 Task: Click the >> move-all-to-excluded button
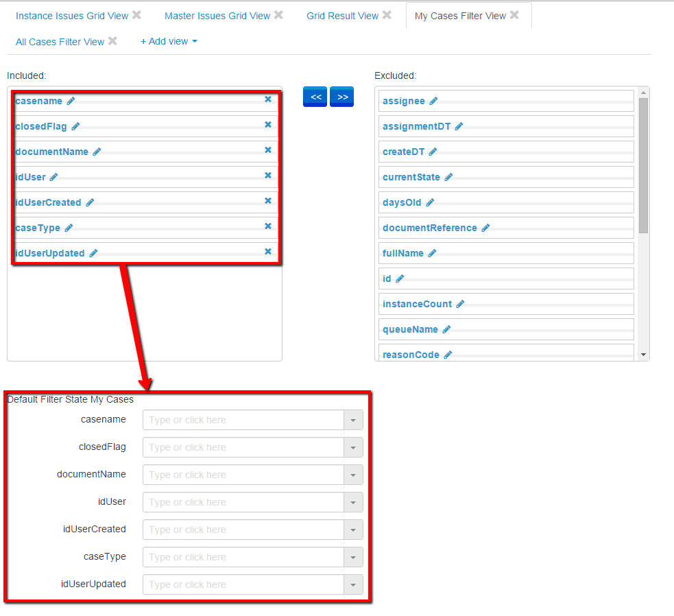click(x=342, y=97)
